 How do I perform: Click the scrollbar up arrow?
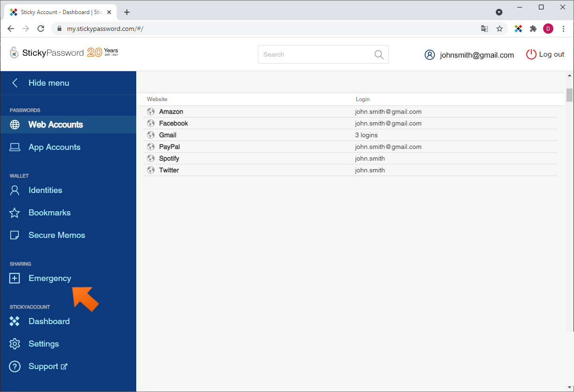[x=569, y=75]
